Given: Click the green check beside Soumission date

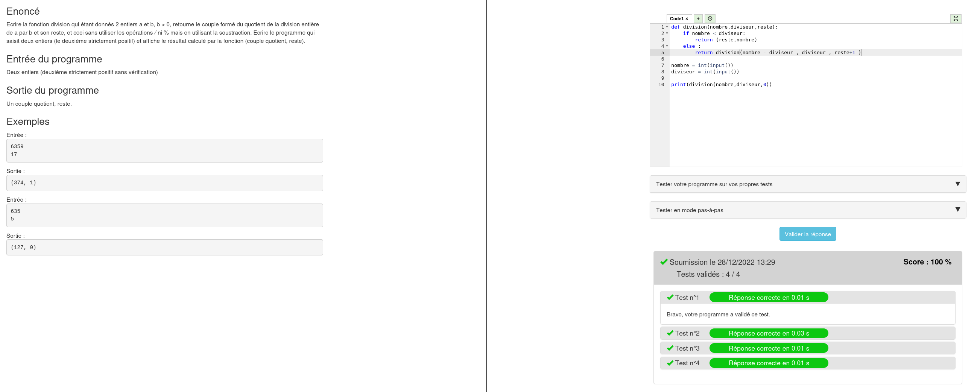Looking at the screenshot, I should pos(664,262).
